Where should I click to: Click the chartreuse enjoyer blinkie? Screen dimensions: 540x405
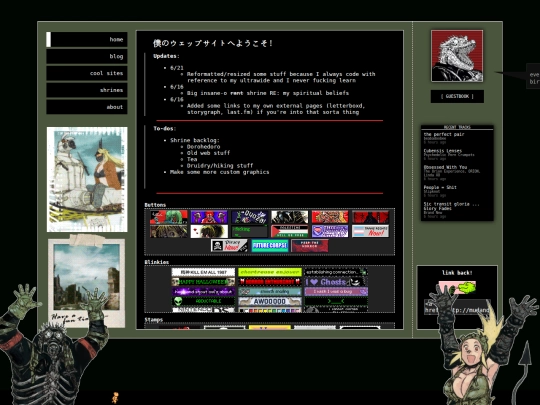[x=270, y=272]
